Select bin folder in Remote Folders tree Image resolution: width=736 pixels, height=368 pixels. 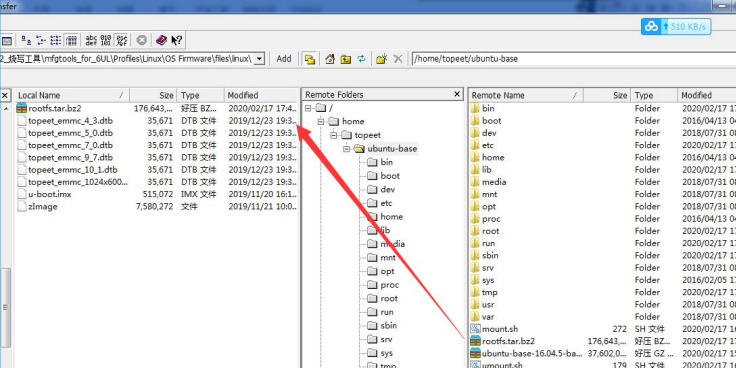point(387,162)
